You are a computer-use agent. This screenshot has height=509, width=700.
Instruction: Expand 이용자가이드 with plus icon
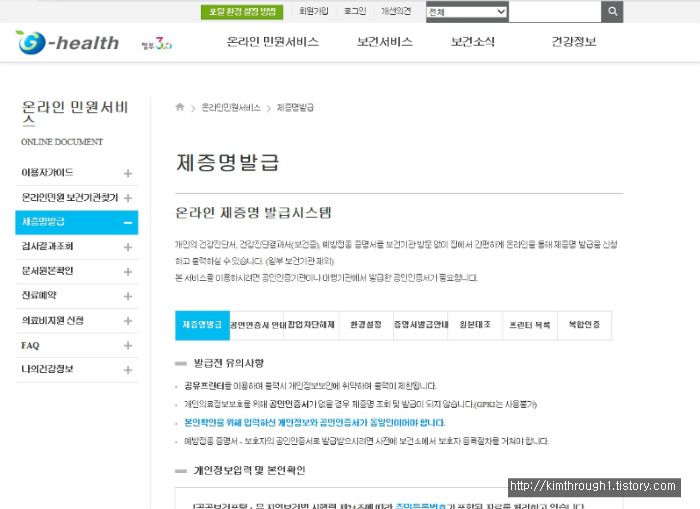128,173
